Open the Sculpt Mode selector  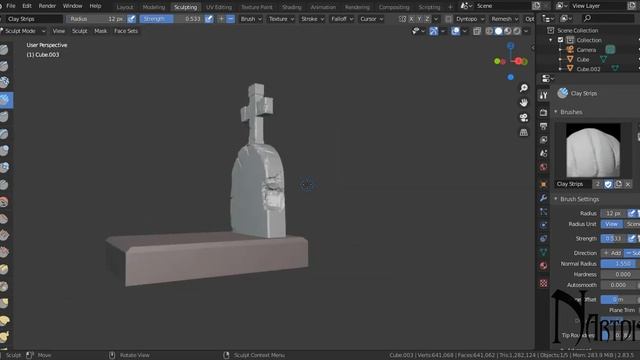click(x=23, y=31)
